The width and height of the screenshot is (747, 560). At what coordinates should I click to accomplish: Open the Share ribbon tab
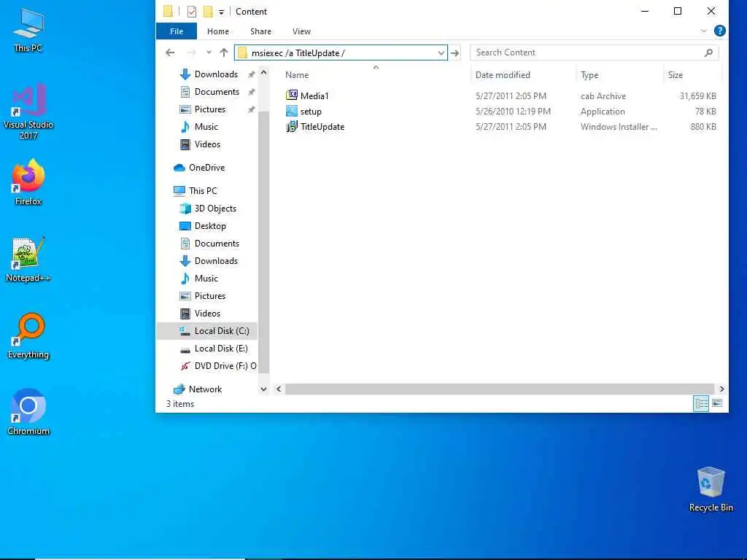[260, 31]
